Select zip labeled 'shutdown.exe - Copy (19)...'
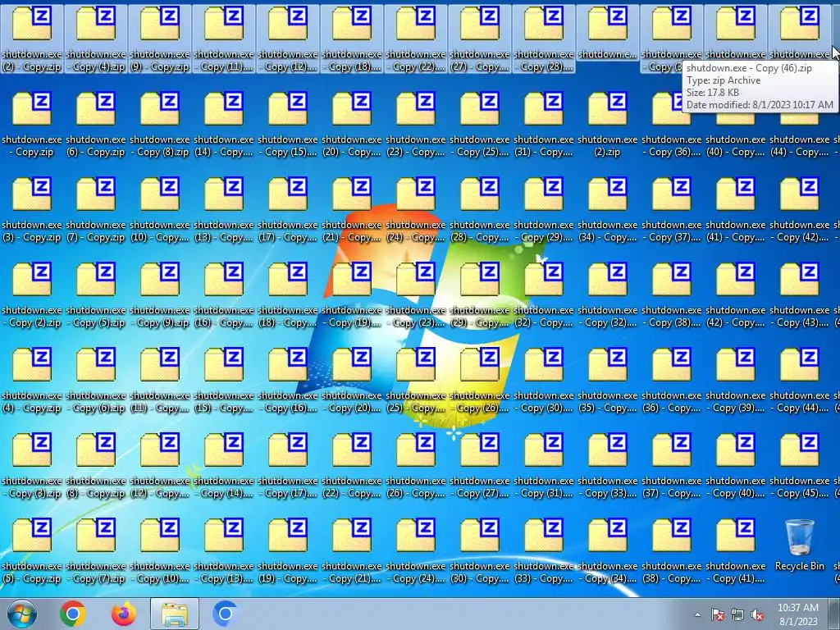840x630 pixels. 351,294
